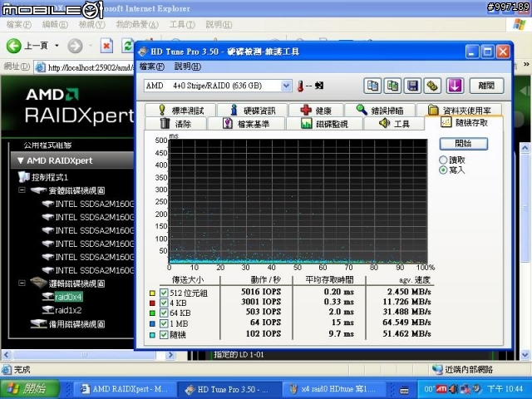Viewport: 532px width, 399px height.
Task: Click the 開始 test button in HD Tune
Action: coord(464,144)
